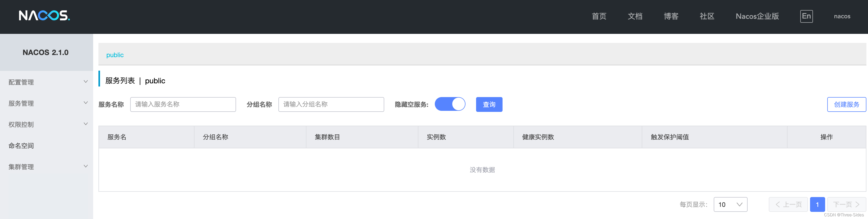Open the nacos user menu
This screenshot has height=219, width=868.
pyautogui.click(x=842, y=16)
